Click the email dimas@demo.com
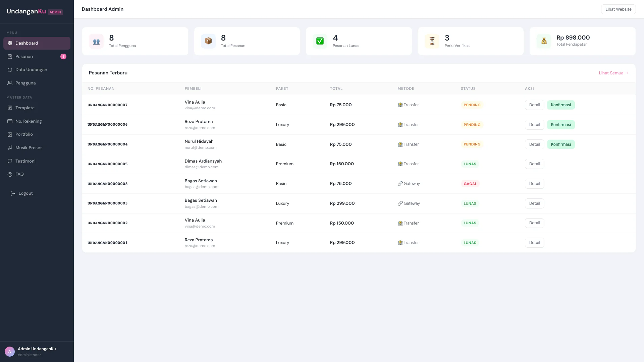 (x=202, y=167)
